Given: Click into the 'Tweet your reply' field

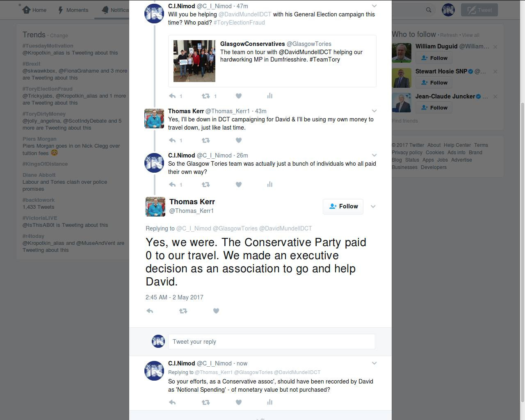Looking at the screenshot, I should (272, 342).
